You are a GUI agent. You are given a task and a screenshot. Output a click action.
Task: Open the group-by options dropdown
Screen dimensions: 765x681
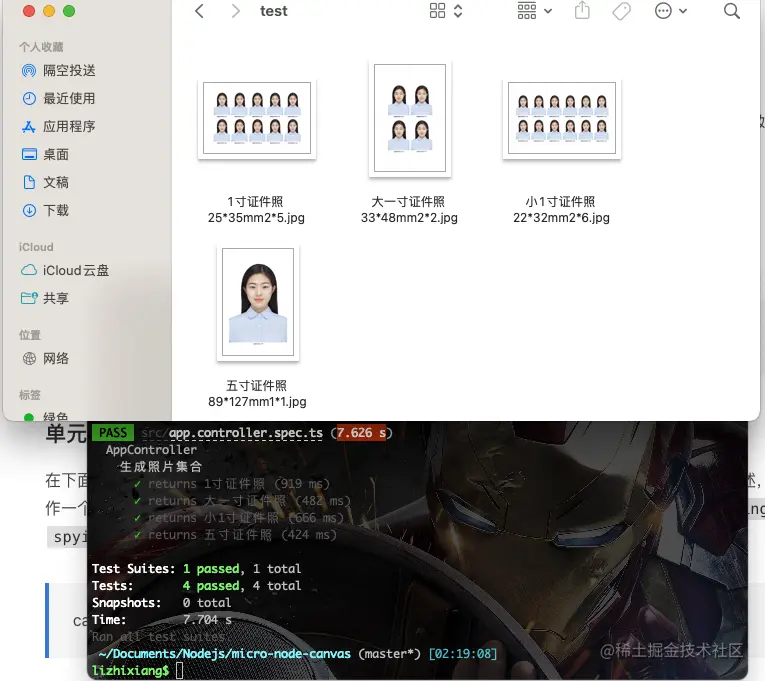pyautogui.click(x=534, y=11)
